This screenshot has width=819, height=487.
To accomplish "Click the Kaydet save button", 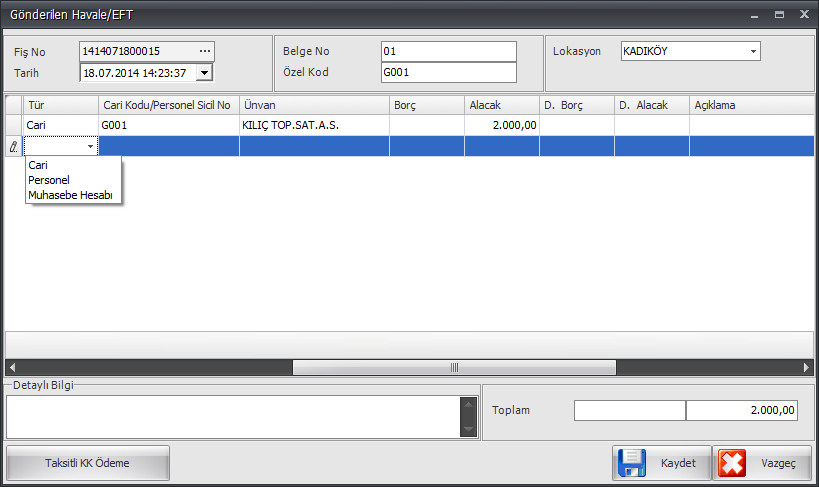I will (x=662, y=463).
